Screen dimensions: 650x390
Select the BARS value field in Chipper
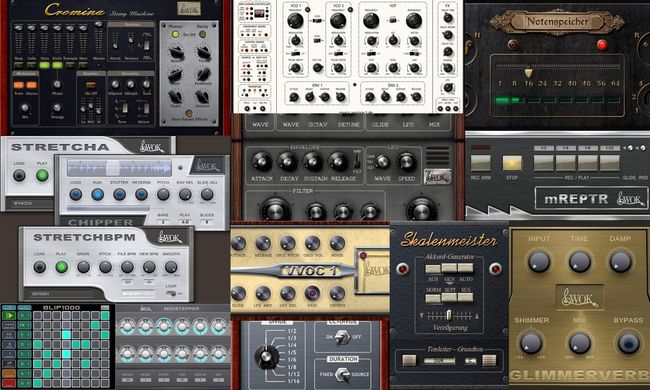point(163,222)
